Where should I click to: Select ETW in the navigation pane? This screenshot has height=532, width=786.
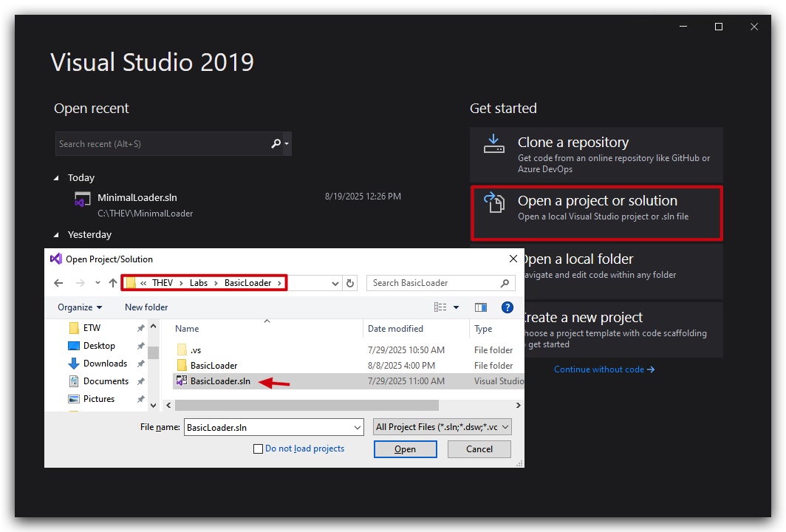tap(92, 328)
